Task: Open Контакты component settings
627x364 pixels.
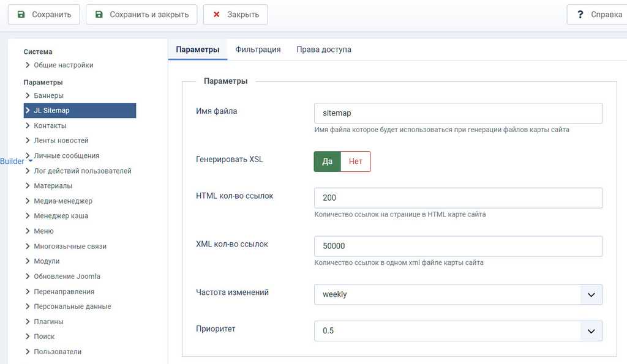Action: pos(50,125)
